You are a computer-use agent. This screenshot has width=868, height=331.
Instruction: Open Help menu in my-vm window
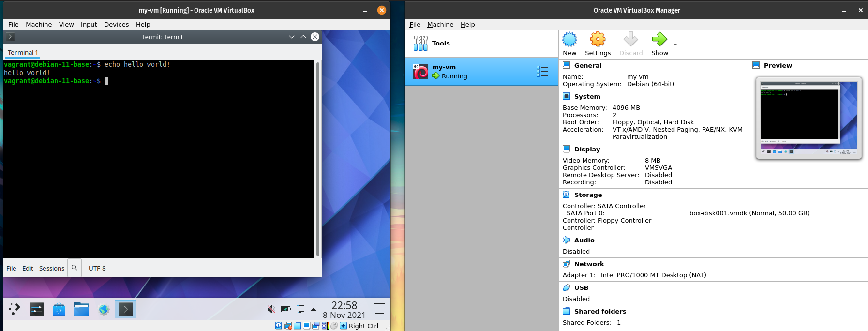click(x=143, y=24)
